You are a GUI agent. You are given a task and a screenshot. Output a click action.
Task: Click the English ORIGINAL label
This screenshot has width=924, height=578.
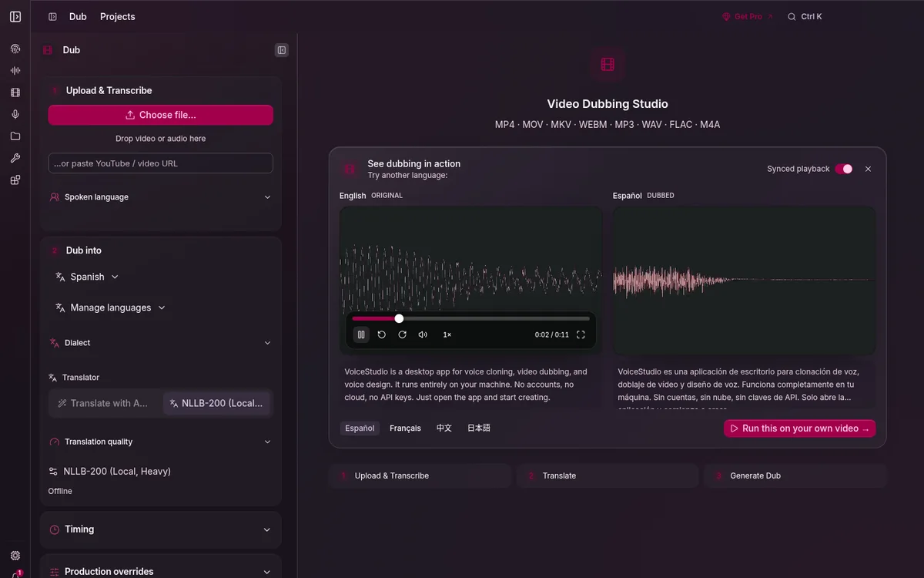tap(371, 196)
